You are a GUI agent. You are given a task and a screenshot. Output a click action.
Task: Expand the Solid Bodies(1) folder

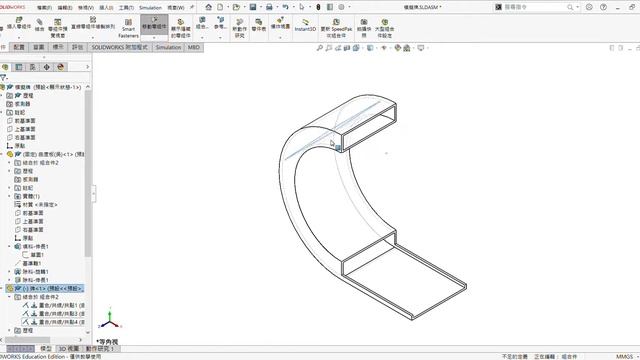point(9,196)
